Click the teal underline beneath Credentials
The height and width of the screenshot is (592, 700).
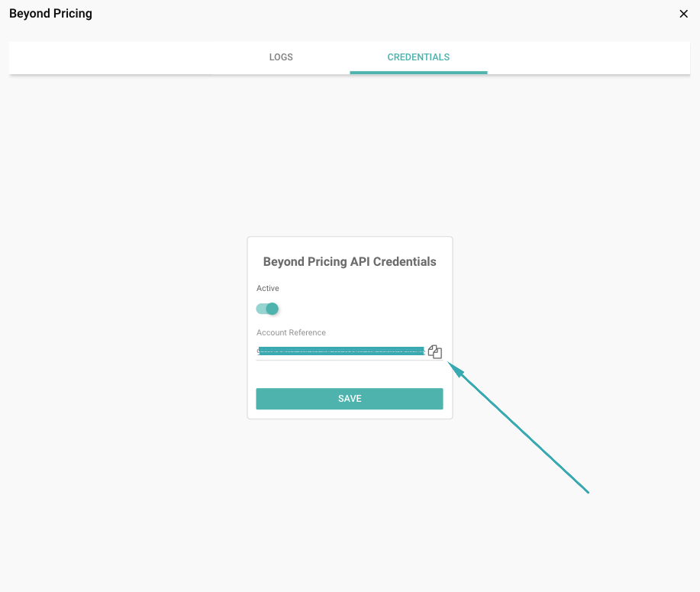(418, 73)
